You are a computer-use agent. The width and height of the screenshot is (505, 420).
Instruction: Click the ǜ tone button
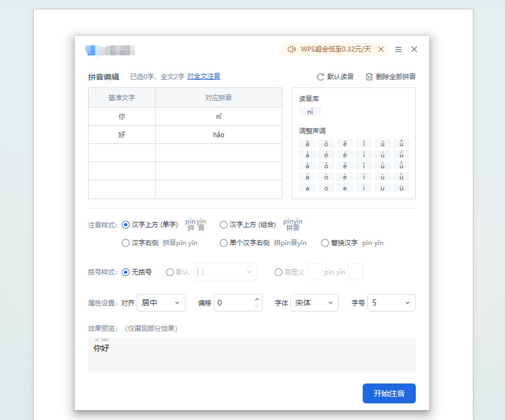click(401, 177)
